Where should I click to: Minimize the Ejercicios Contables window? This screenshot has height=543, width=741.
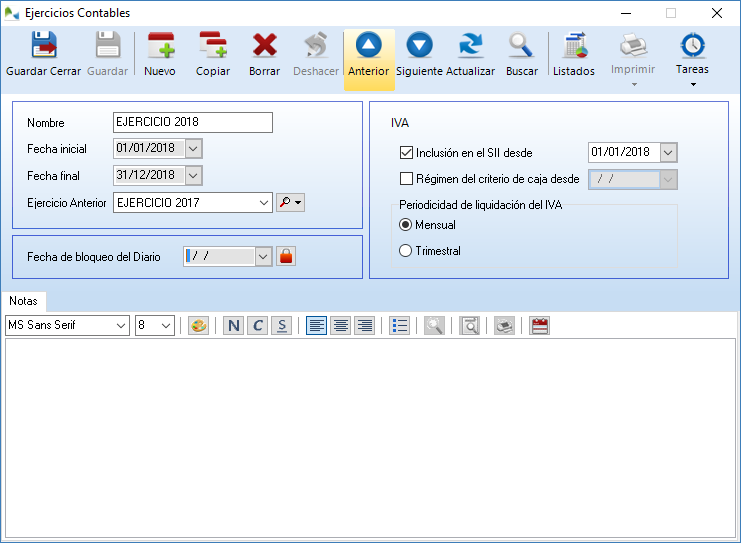[626, 13]
